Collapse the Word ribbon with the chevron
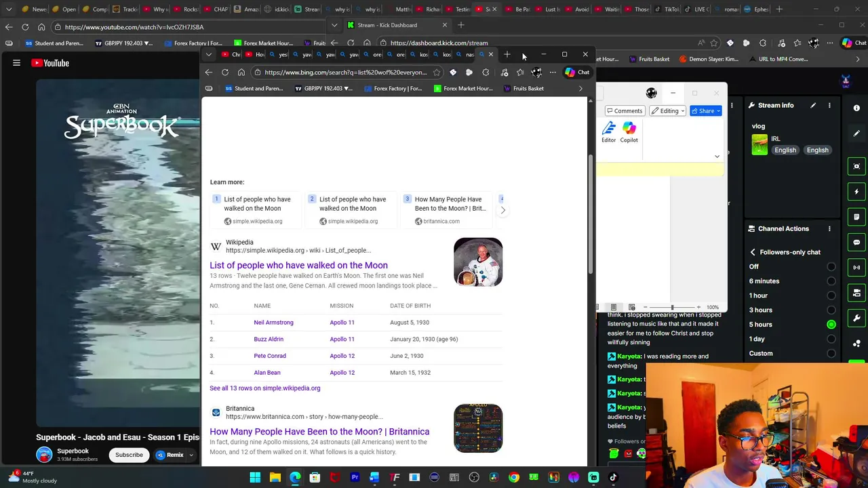 [x=717, y=157]
